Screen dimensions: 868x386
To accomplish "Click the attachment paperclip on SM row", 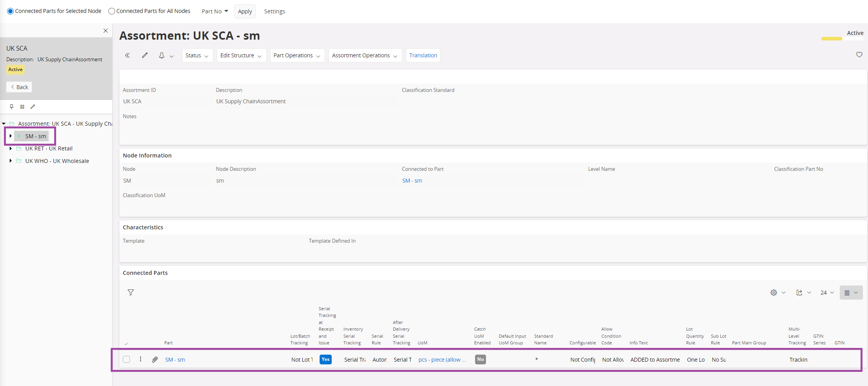I will [155, 360].
